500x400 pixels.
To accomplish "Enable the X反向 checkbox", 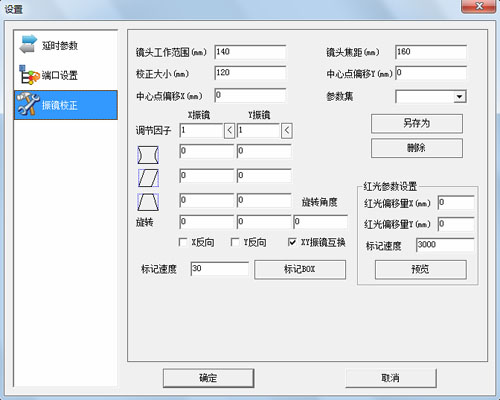I will tap(183, 242).
